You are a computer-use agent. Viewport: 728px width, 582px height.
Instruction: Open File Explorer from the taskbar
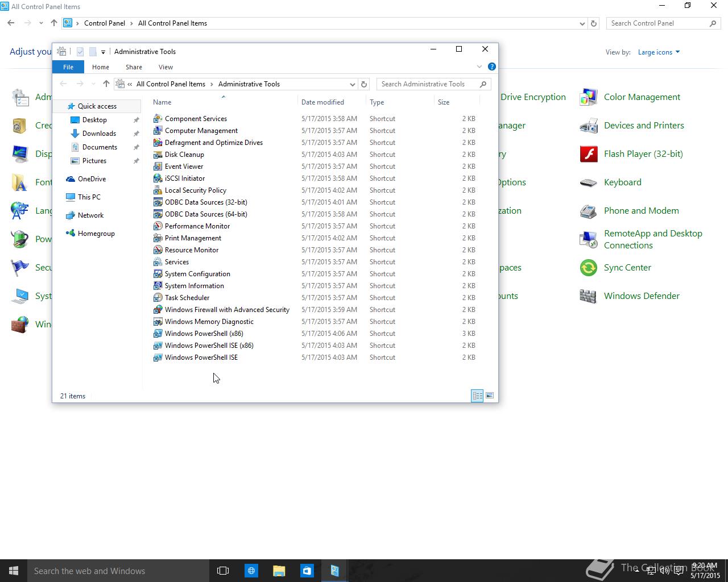coord(279,571)
